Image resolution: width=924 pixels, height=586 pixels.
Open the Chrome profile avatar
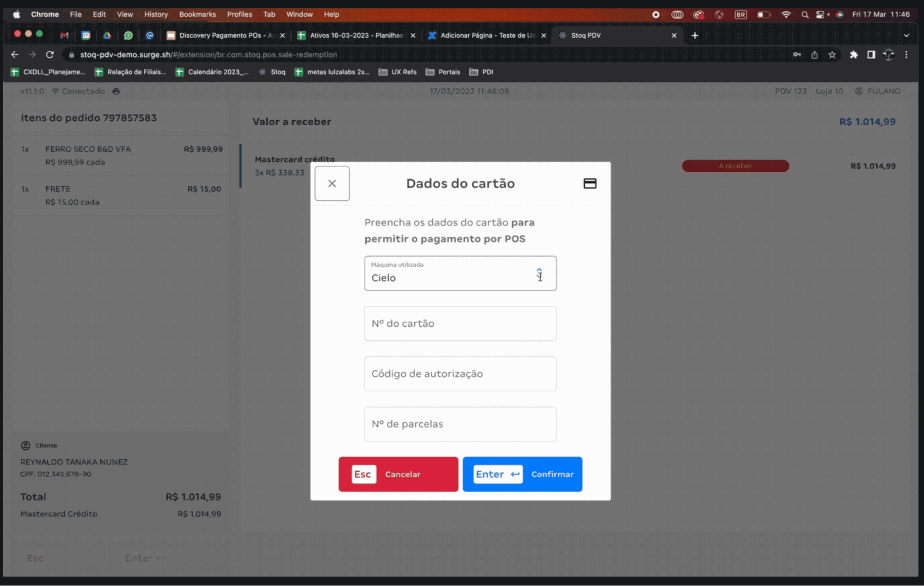[888, 55]
